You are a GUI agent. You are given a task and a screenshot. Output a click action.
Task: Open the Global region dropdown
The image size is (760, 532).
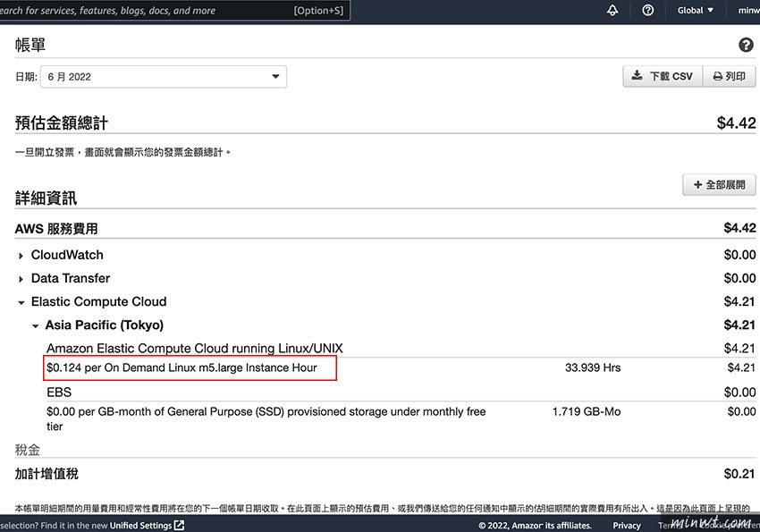pos(695,10)
